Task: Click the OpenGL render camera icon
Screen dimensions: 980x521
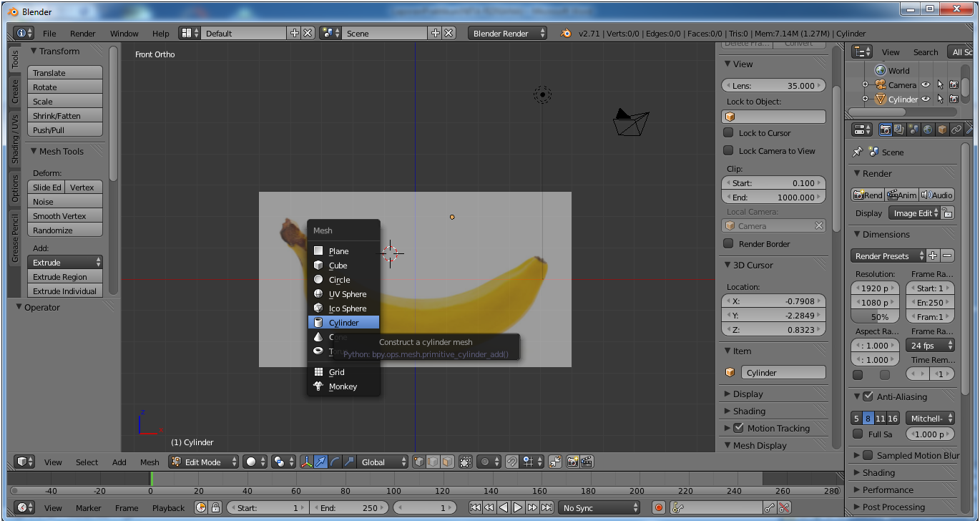Action: tap(572, 462)
